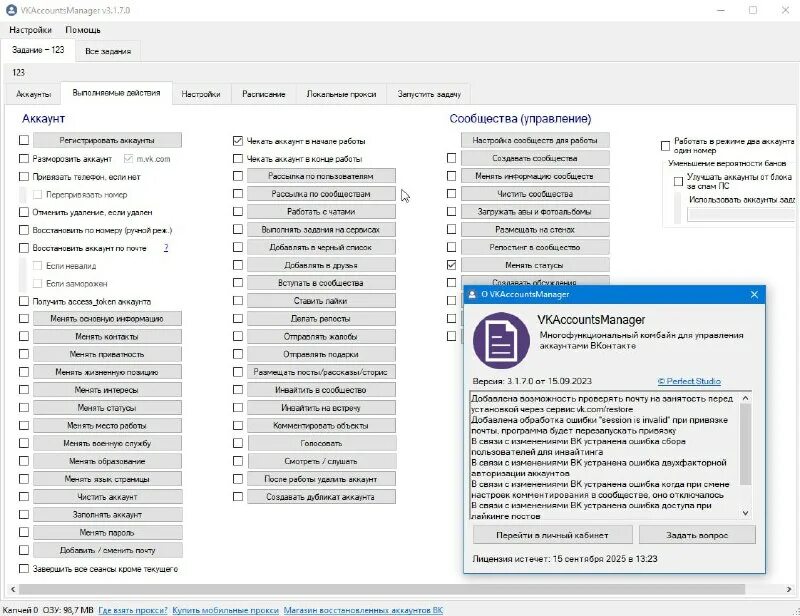Check Отменить удаление, если удален

coord(24,212)
